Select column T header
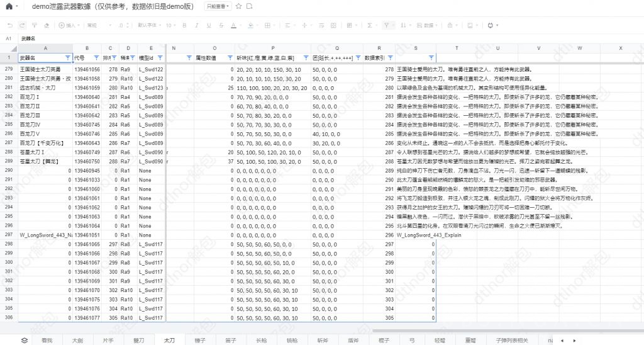Viewport: 644px width, 345px height. [457, 48]
